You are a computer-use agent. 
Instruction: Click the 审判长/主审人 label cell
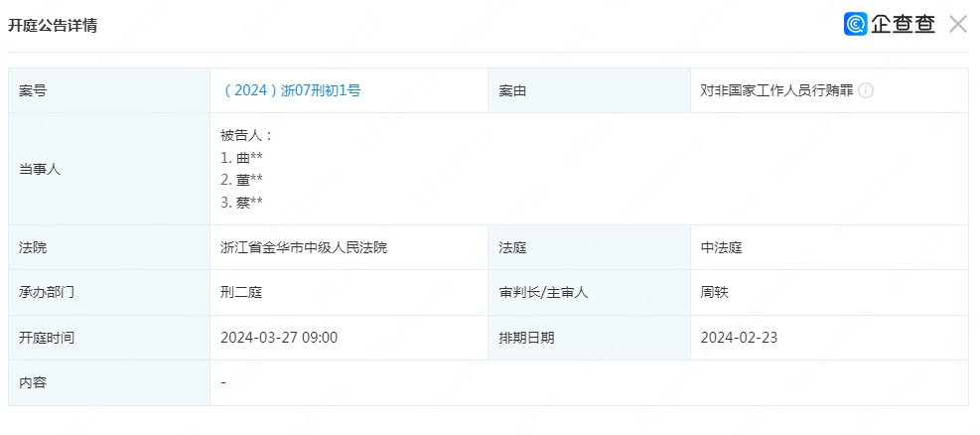click(544, 293)
